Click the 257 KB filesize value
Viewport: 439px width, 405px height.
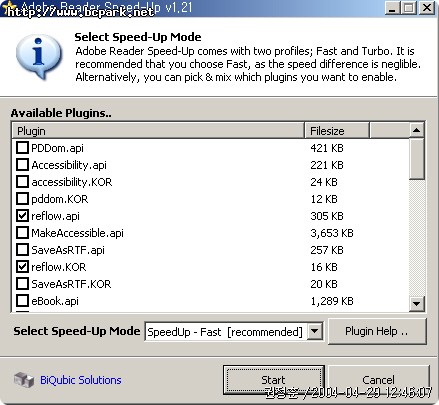[327, 250]
